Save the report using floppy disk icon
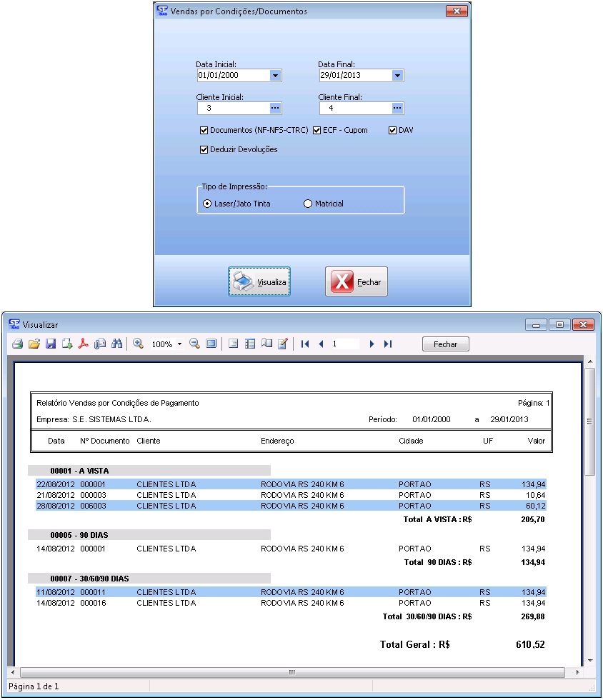This screenshot has width=603, height=700. click(x=51, y=344)
